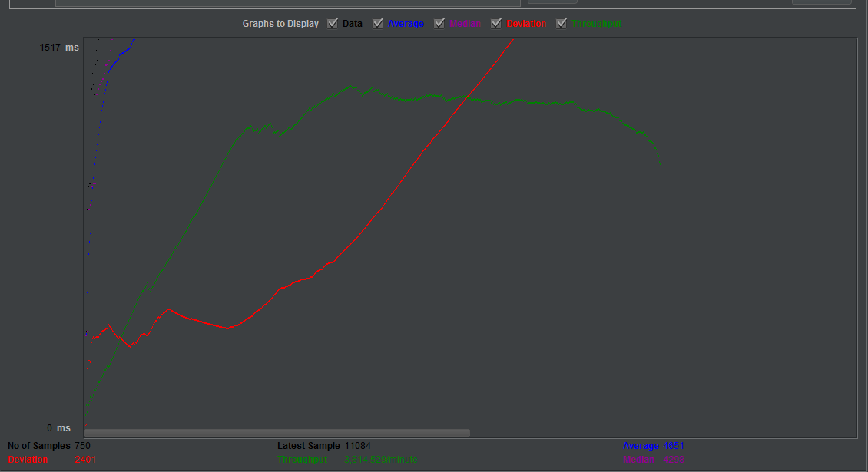Image resolution: width=868 pixels, height=472 pixels.
Task: Click the horizontal scrollbar thumb under the graph
Action: (x=277, y=433)
